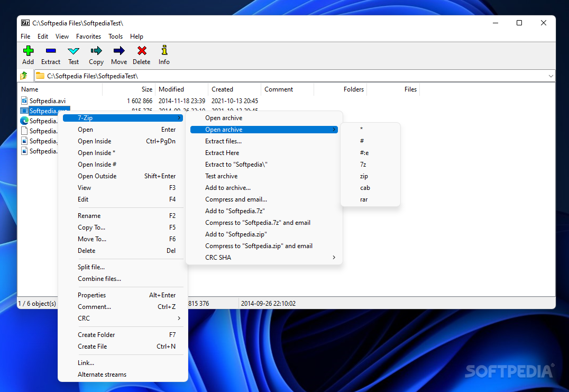
Task: Open the address bar dropdown arrow
Action: click(551, 76)
